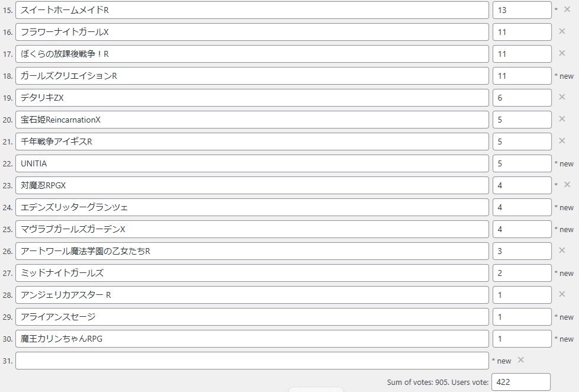This screenshot has width=579, height=392.
Task: Click the empty answer field in row 31
Action: tap(252, 361)
